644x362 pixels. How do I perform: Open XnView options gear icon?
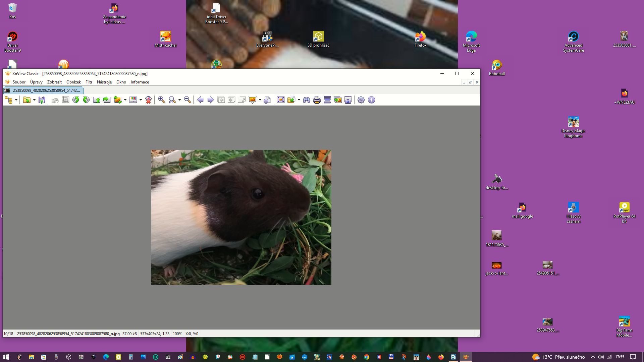coord(361,100)
